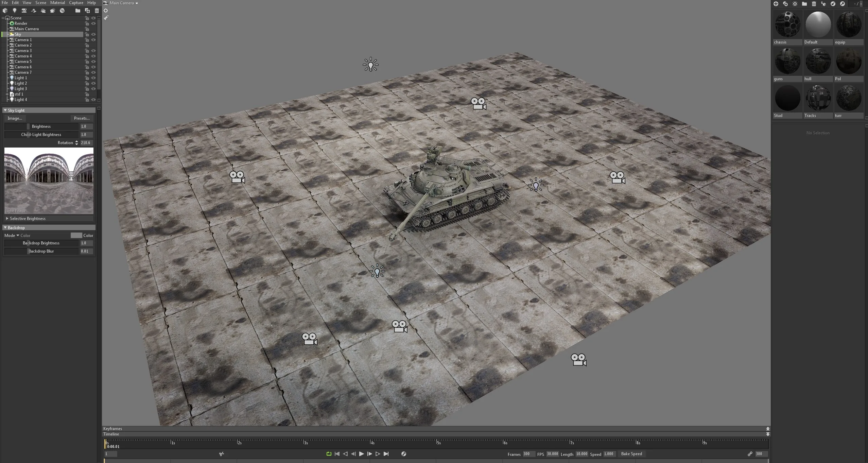Open the Edit menu
The width and height of the screenshot is (868, 463).
point(15,3)
